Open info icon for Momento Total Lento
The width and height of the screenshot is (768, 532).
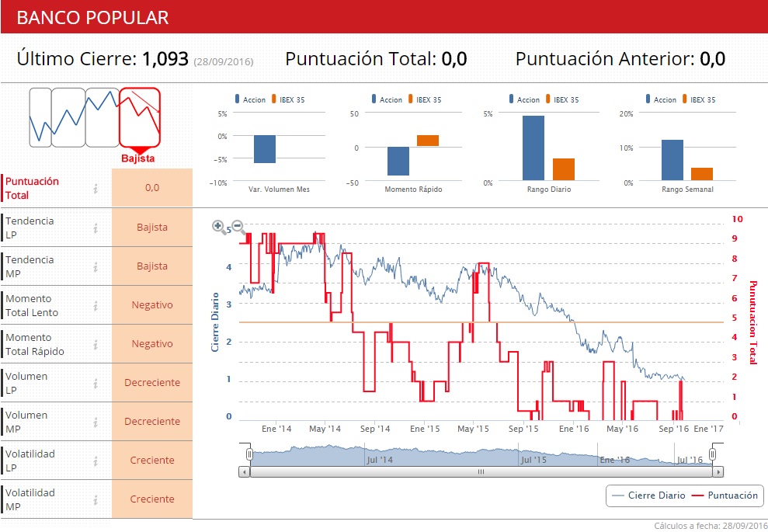click(x=96, y=306)
